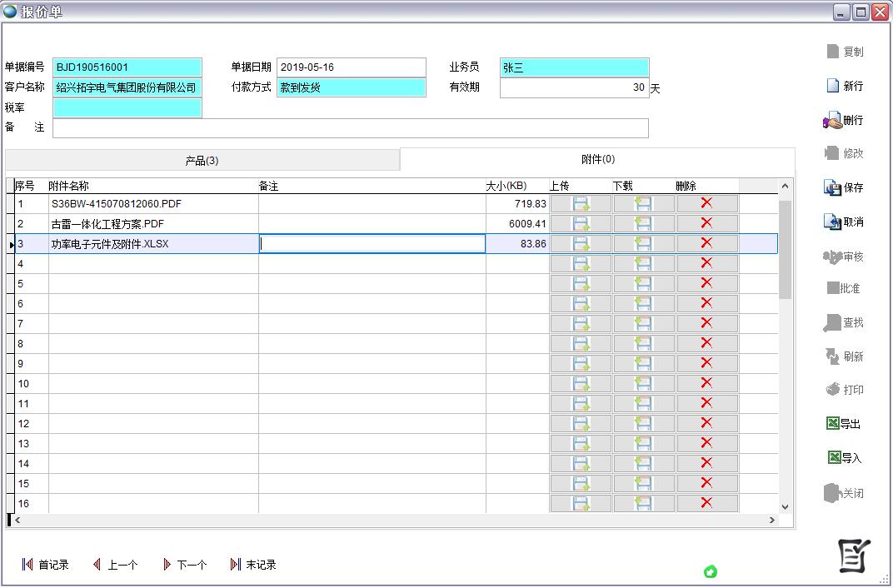Import data with 导入 button

pyautogui.click(x=843, y=458)
